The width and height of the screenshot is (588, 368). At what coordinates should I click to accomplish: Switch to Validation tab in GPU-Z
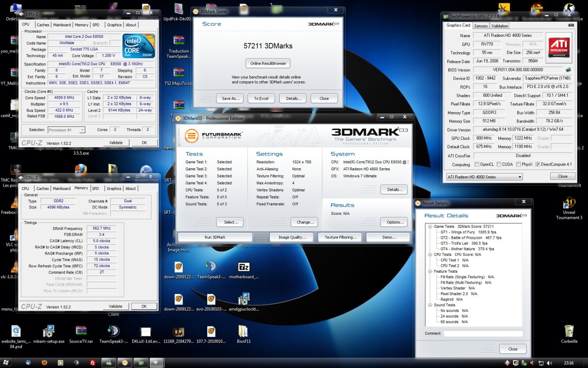tap(500, 26)
